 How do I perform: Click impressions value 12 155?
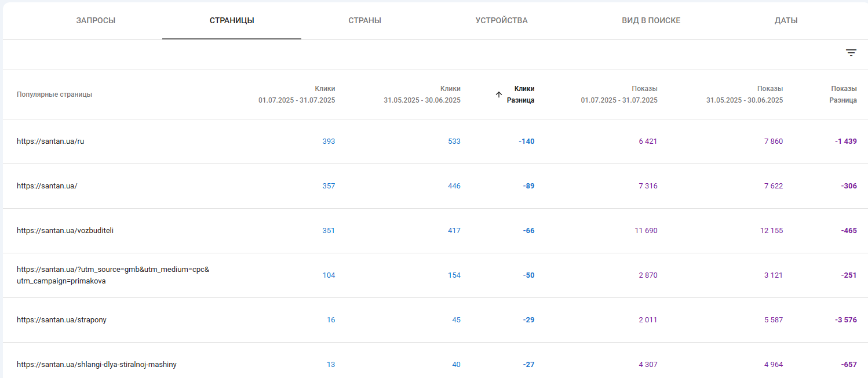pos(771,231)
